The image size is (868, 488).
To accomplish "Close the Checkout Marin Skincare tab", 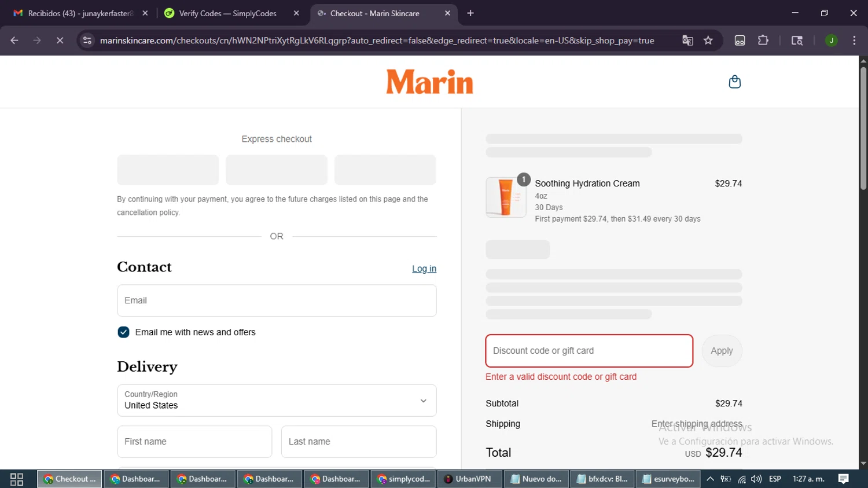I will [x=447, y=13].
